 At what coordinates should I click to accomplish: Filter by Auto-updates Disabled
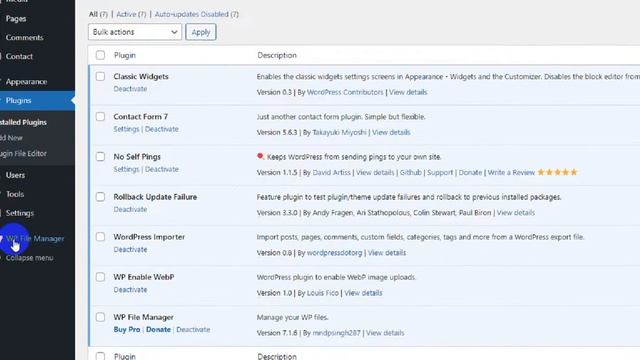click(197, 14)
